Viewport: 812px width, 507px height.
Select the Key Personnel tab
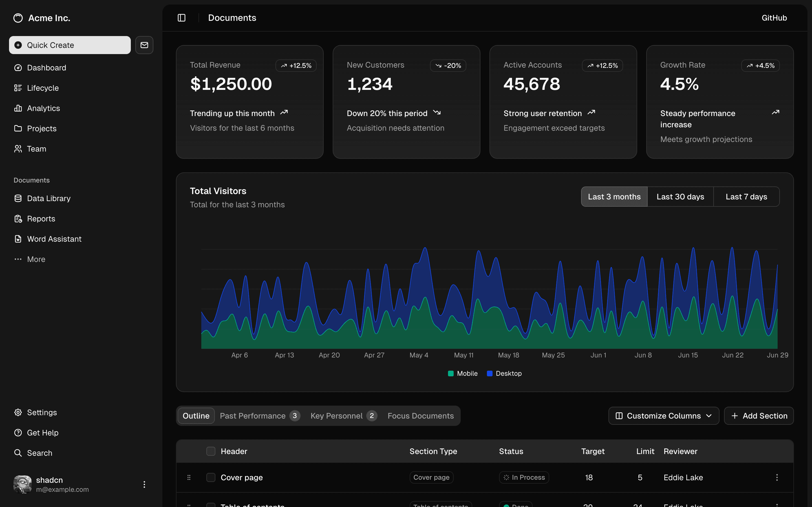point(337,415)
